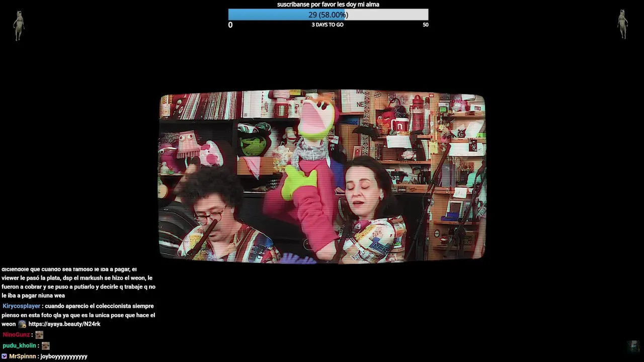Click the 'le iba a pagar niuna wea' line
This screenshot has width=644, height=362.
pos(33,296)
